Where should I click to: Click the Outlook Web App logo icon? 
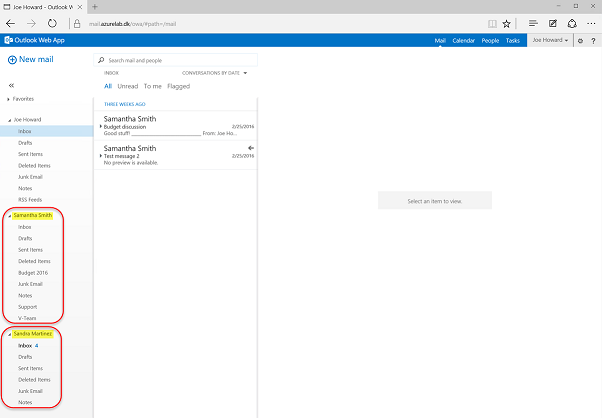coord(8,40)
